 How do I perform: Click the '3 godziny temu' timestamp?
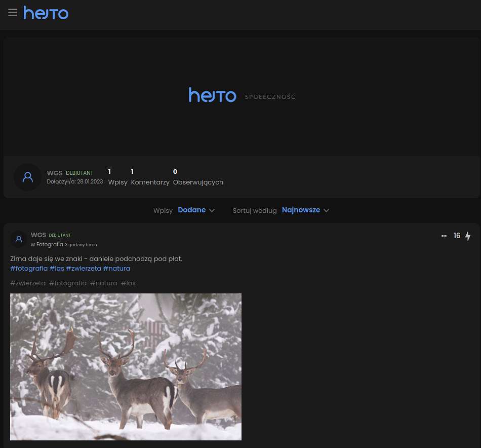tap(81, 245)
